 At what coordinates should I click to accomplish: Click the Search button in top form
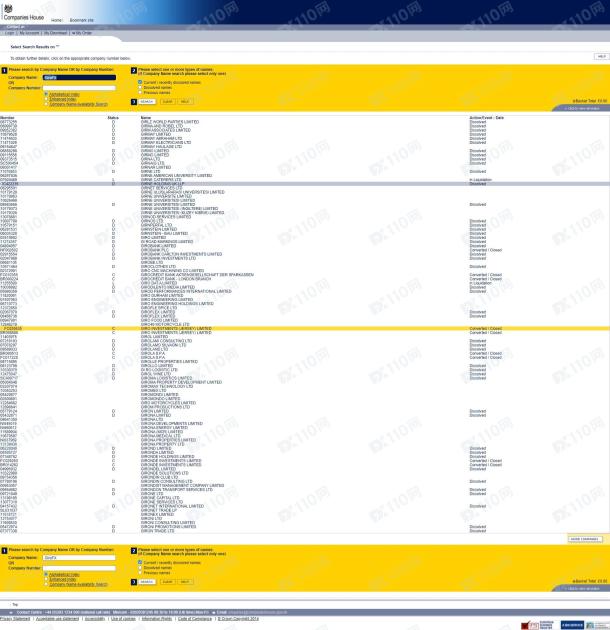point(147,102)
